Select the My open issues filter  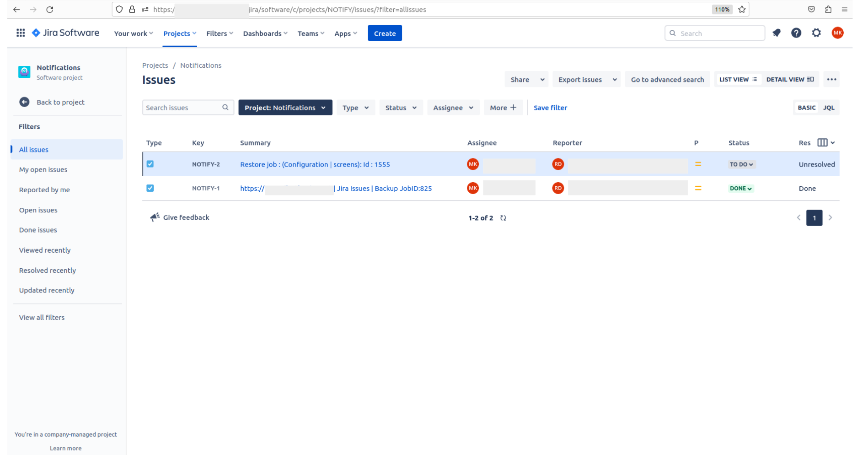click(x=43, y=169)
